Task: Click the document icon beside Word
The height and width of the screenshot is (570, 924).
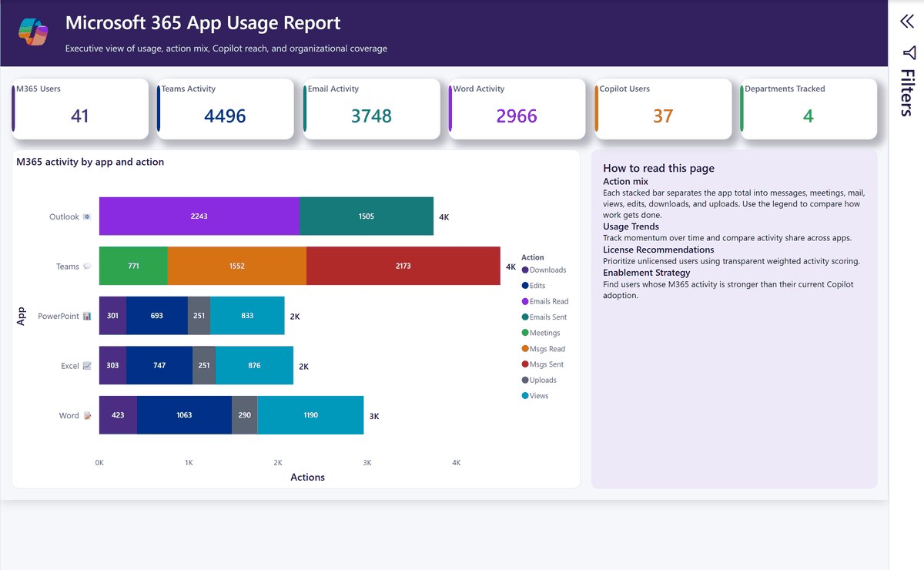Action: point(87,416)
